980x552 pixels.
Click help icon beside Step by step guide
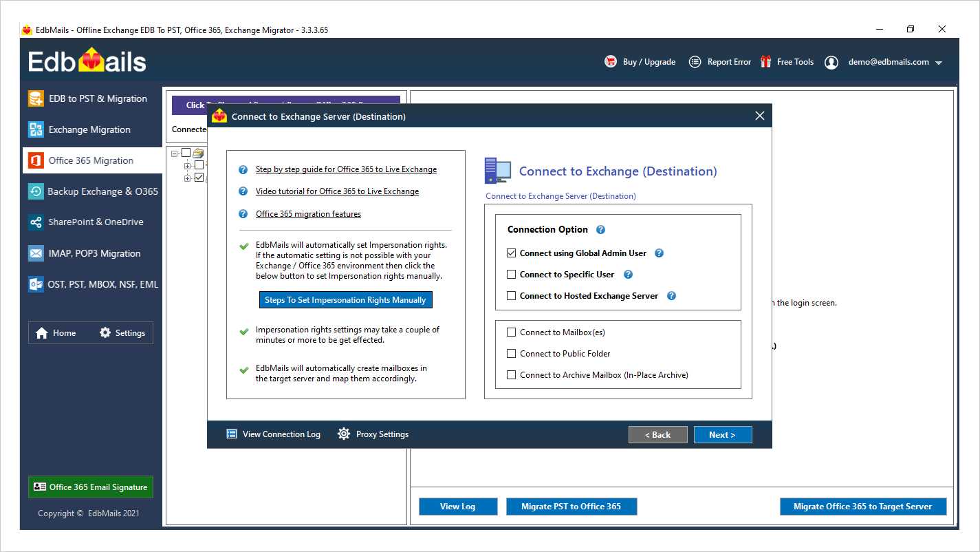click(243, 169)
